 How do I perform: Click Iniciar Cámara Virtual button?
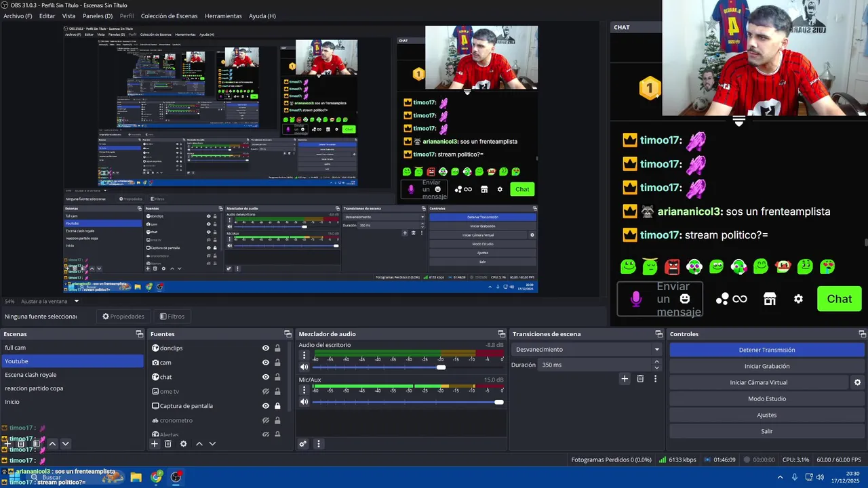[759, 382]
